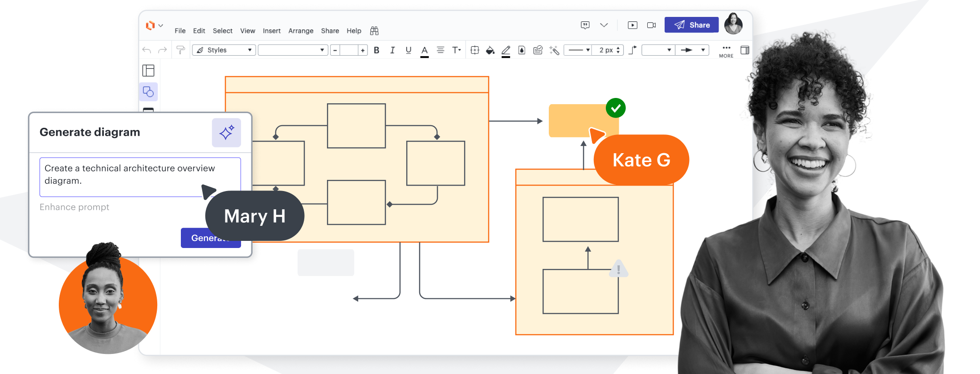This screenshot has height=374, width=980.
Task: Open the Arrange menu
Action: [301, 31]
